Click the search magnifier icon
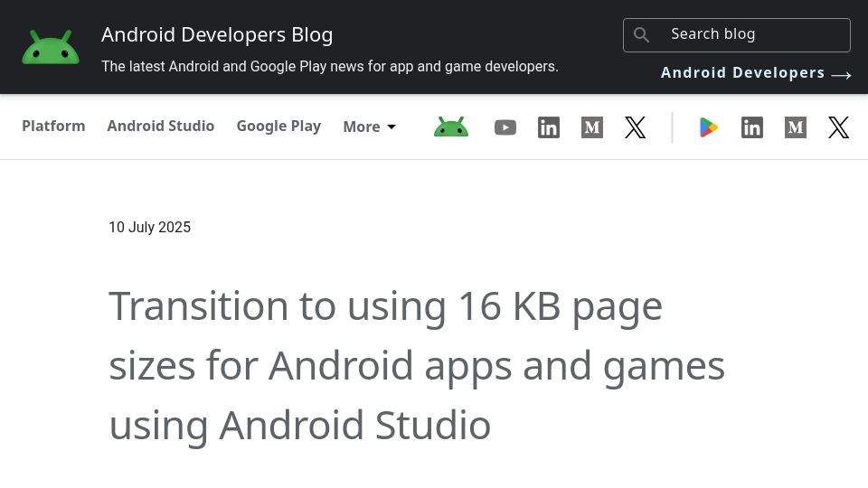This screenshot has width=868, height=488. pos(641,35)
